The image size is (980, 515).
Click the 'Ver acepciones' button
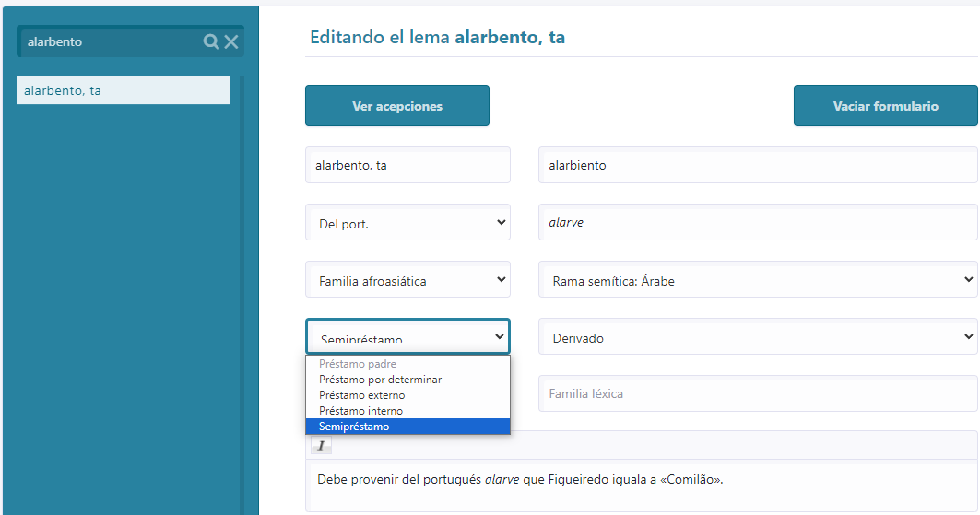397,106
